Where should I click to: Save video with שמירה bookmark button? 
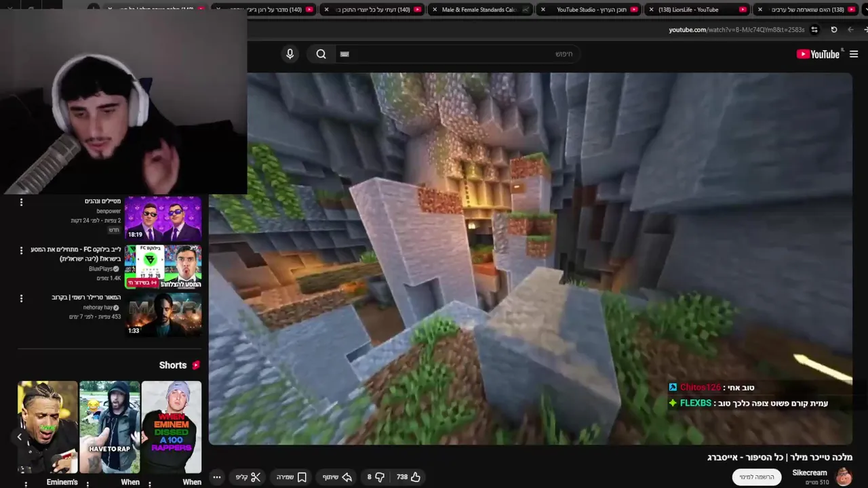(x=292, y=477)
